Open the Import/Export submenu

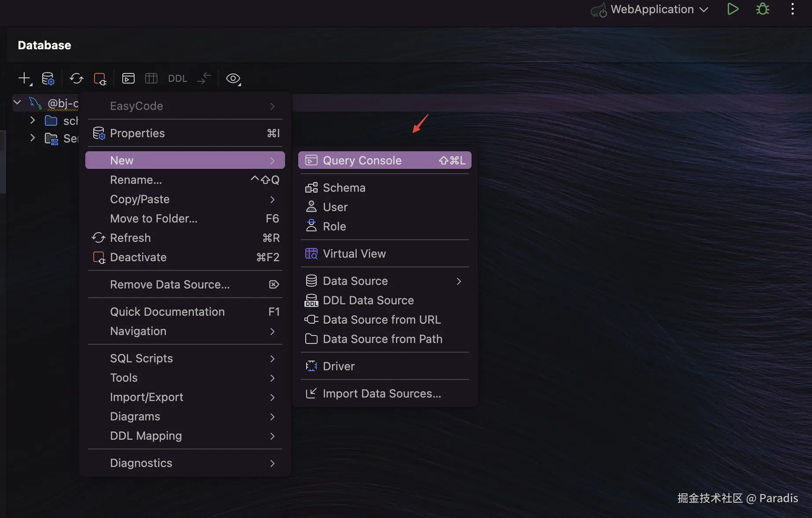point(185,397)
